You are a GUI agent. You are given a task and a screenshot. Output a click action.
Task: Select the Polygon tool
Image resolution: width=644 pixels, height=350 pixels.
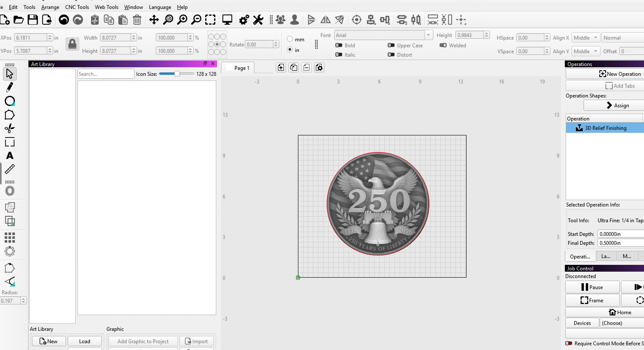coord(10,115)
